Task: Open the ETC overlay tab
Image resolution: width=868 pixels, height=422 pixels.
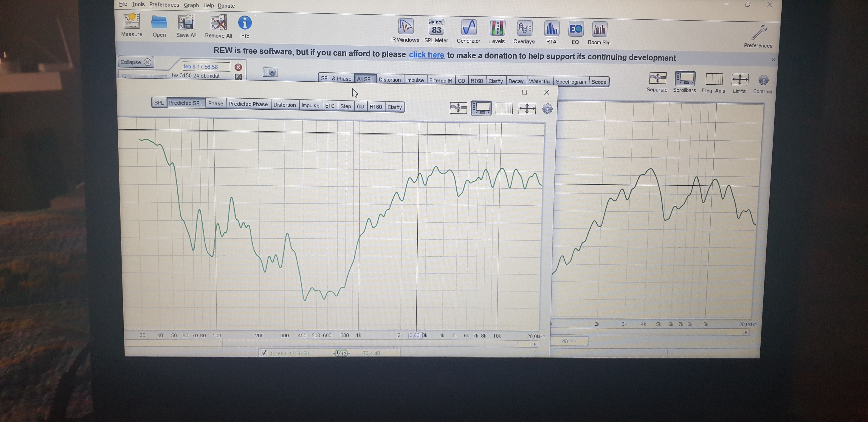Action: pos(330,106)
